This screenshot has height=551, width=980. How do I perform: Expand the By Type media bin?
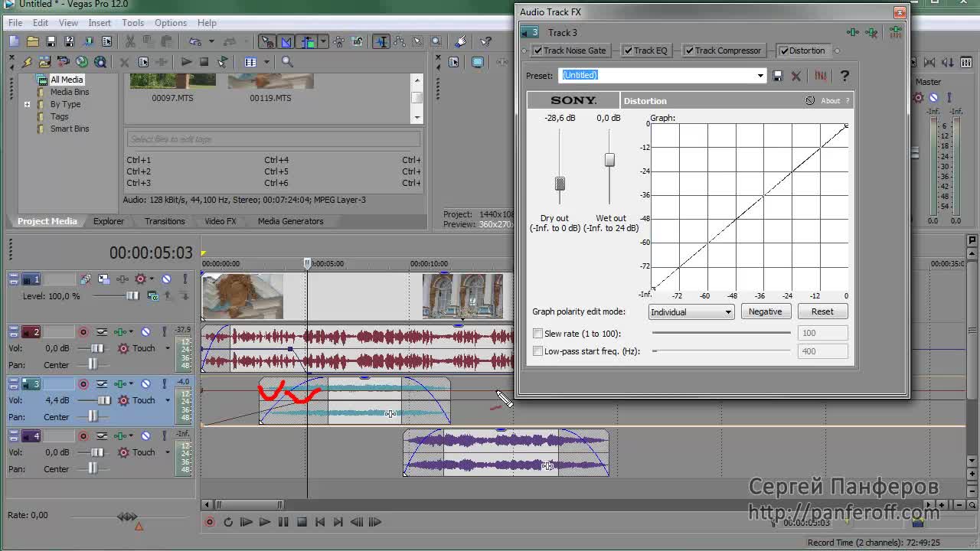point(28,104)
